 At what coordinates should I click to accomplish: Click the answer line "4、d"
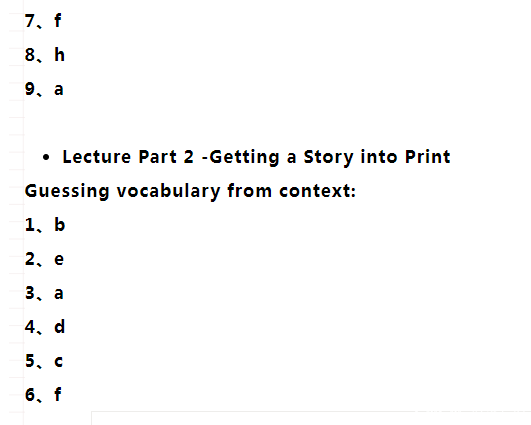[45, 327]
